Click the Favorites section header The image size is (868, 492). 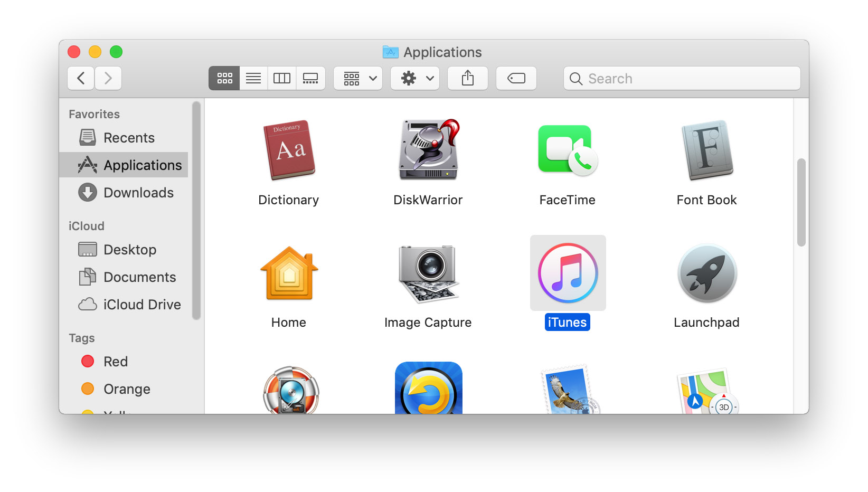point(95,114)
